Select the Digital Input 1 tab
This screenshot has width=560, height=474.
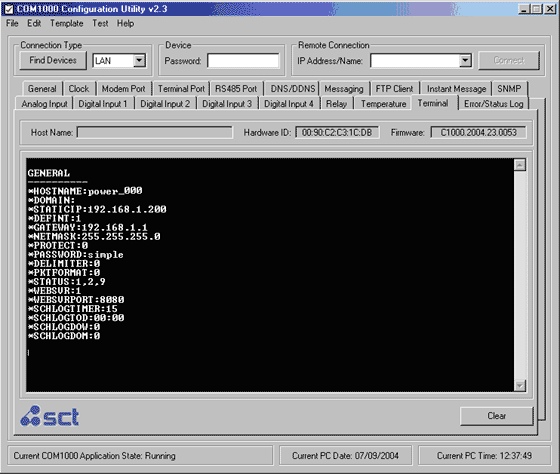(103, 104)
